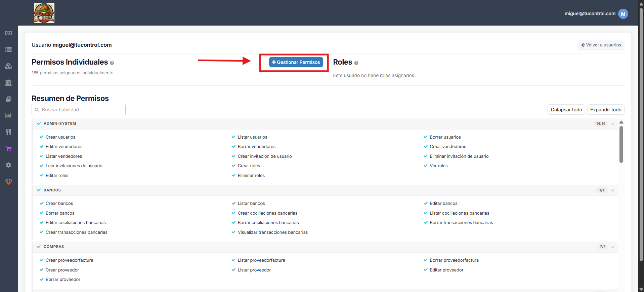
Task: Focus the Buscar habilidad search field
Action: 79,110
